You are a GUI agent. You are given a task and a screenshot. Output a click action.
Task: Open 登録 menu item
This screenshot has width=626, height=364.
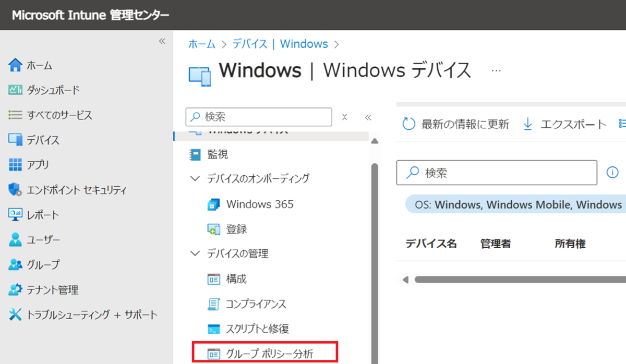[227, 228]
